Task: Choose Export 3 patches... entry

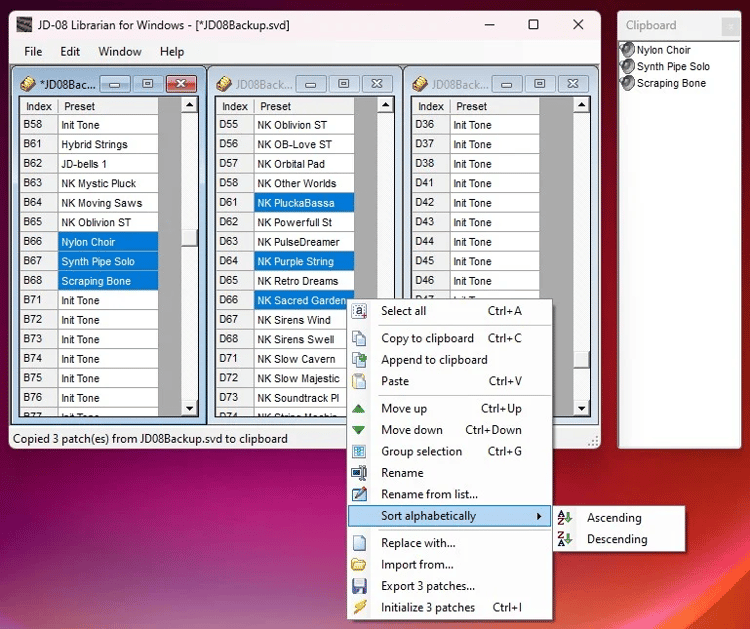Action: pyautogui.click(x=450, y=586)
